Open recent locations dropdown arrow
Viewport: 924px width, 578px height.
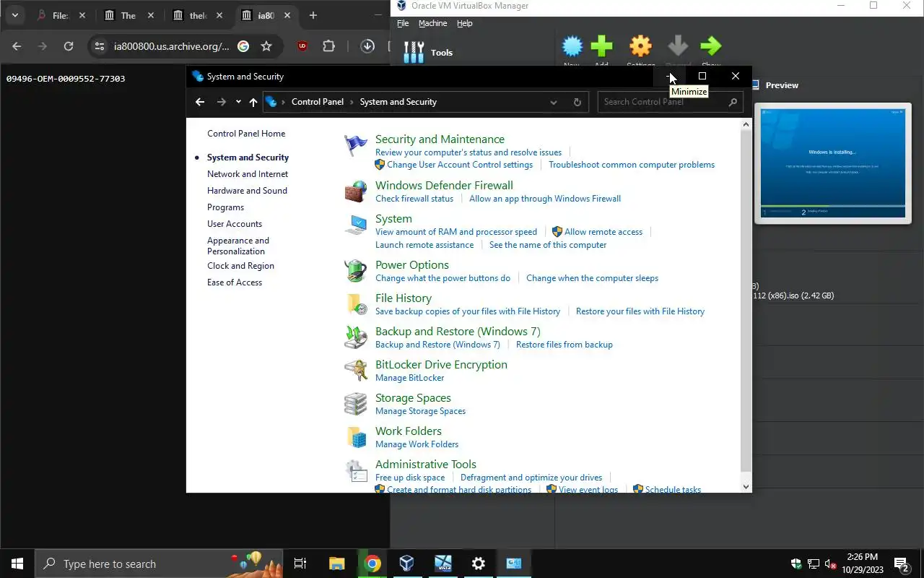tap(238, 102)
